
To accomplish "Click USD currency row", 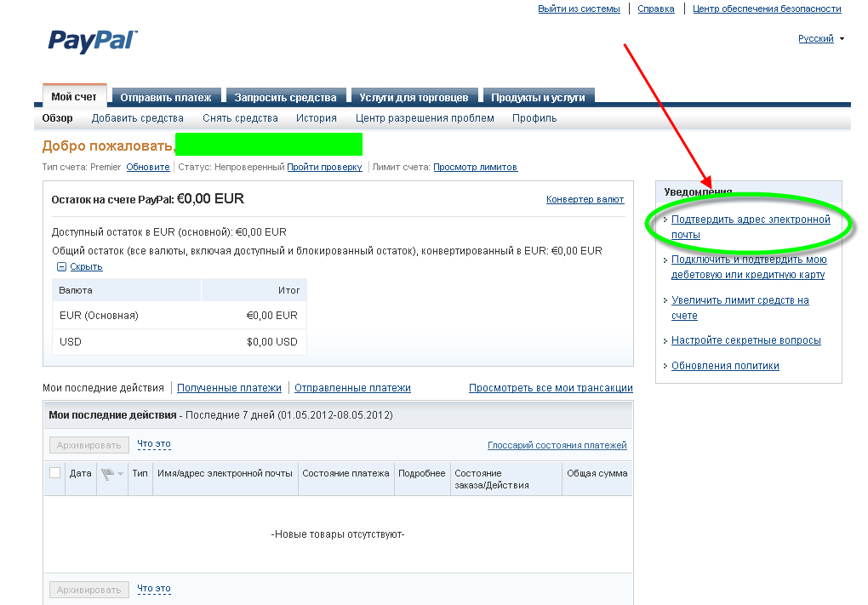I will pyautogui.click(x=180, y=342).
